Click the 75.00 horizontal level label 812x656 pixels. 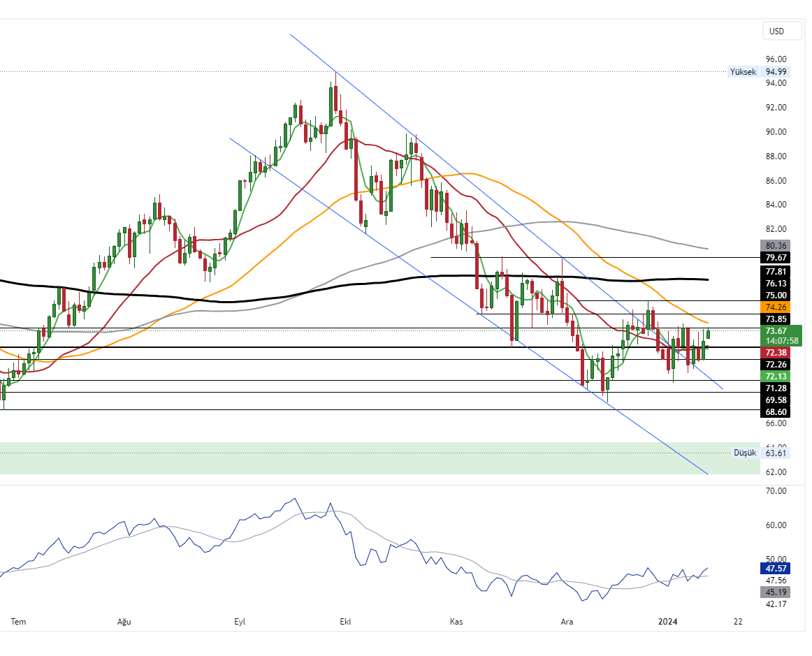pos(776,296)
